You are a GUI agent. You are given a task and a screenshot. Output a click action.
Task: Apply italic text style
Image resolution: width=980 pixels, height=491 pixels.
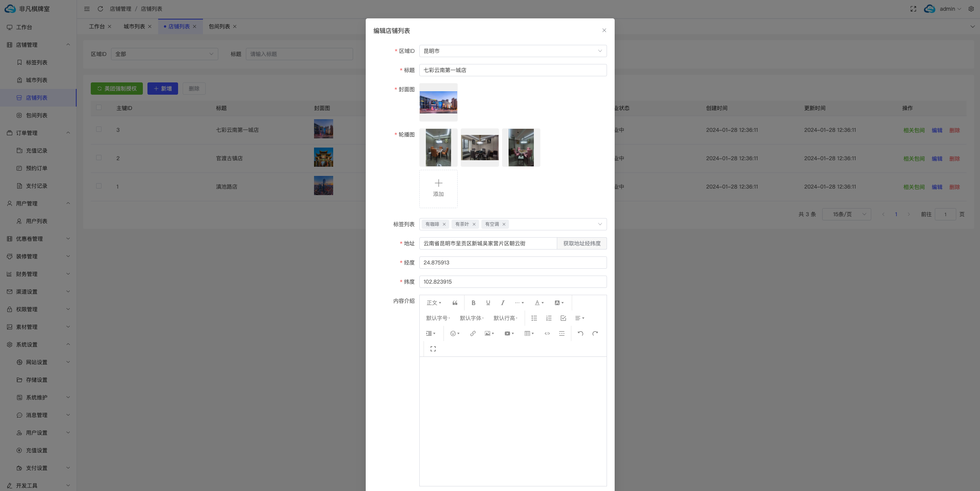tap(502, 303)
